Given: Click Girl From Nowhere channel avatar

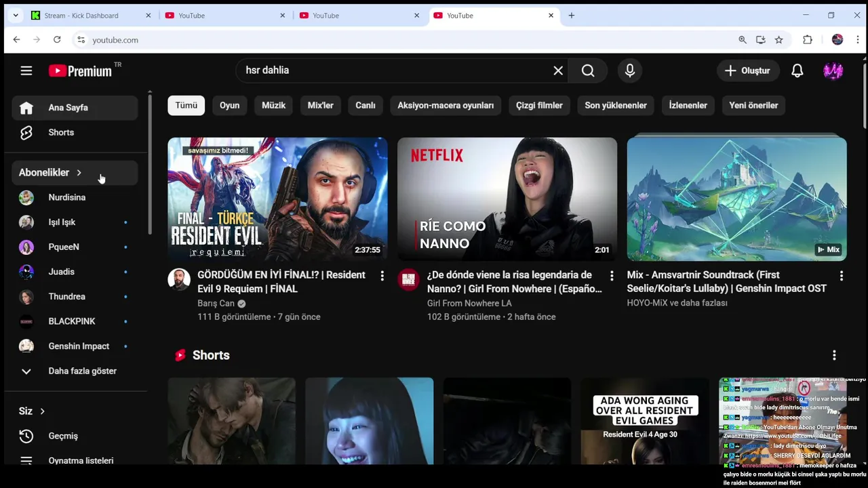Looking at the screenshot, I should (x=409, y=279).
